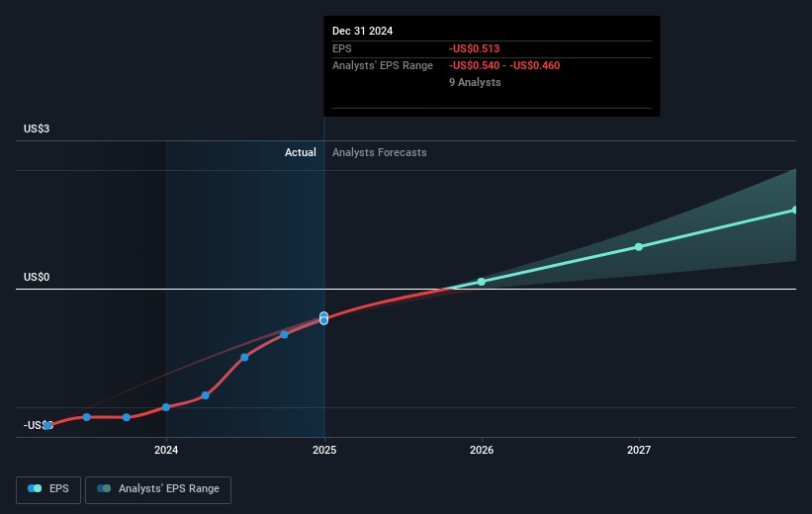Toggle the Analysts' EPS Range legend item
The height and width of the screenshot is (514, 812).
158,489
